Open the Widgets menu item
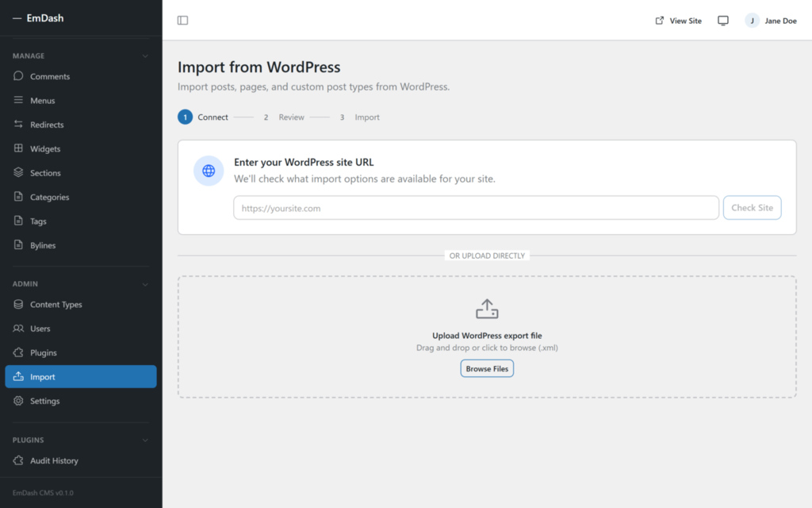Viewport: 812px width, 508px height. coord(81,148)
